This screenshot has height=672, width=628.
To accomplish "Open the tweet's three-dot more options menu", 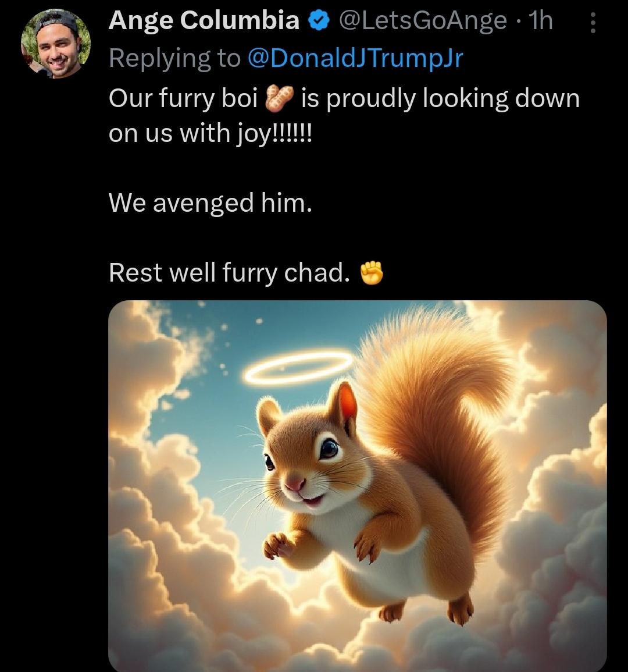I will (593, 23).
